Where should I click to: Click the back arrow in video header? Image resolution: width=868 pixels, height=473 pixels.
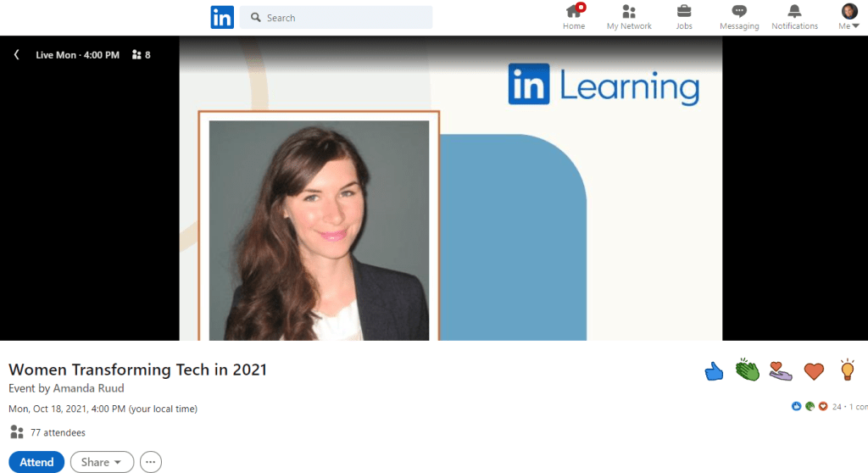point(16,55)
